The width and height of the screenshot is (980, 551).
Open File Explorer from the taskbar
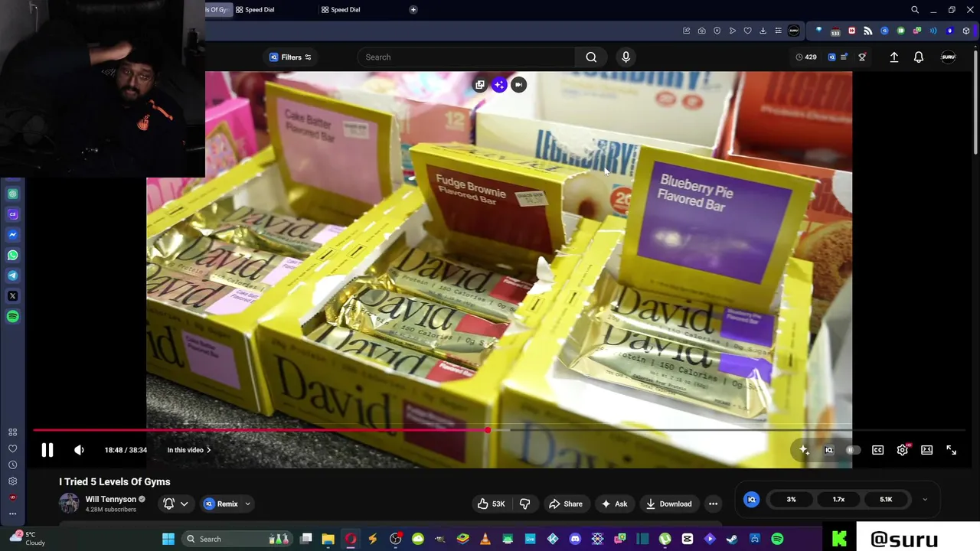click(x=328, y=539)
